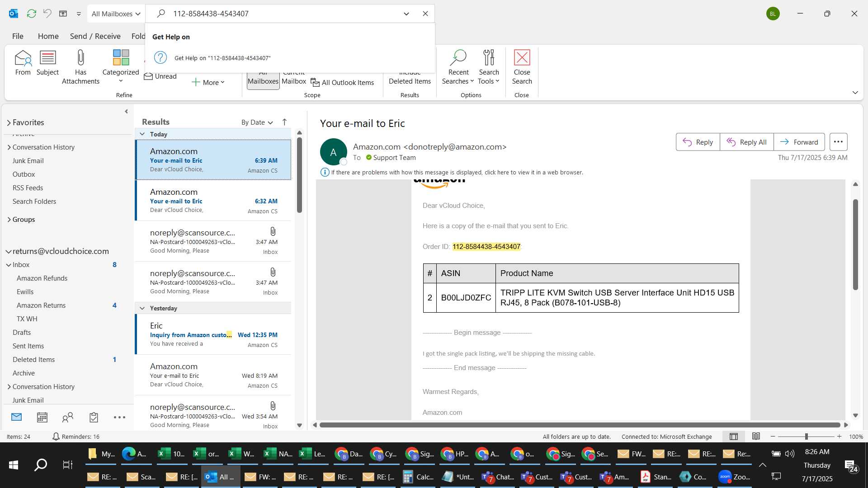The width and height of the screenshot is (868, 488).
Task: Open More refine options dropdown
Action: 208,83
